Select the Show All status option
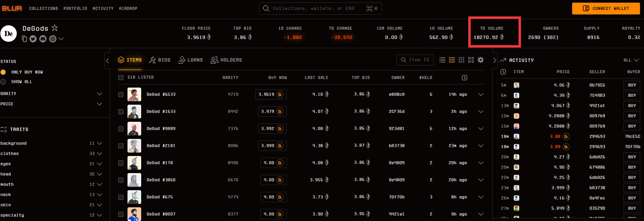This screenshot has height=221, width=644. pyautogui.click(x=3, y=82)
